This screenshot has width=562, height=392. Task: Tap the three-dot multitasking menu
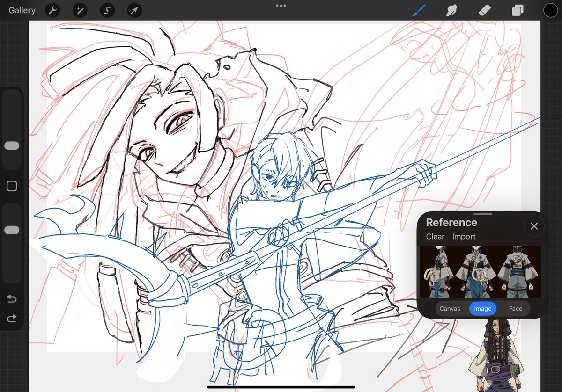click(x=281, y=6)
